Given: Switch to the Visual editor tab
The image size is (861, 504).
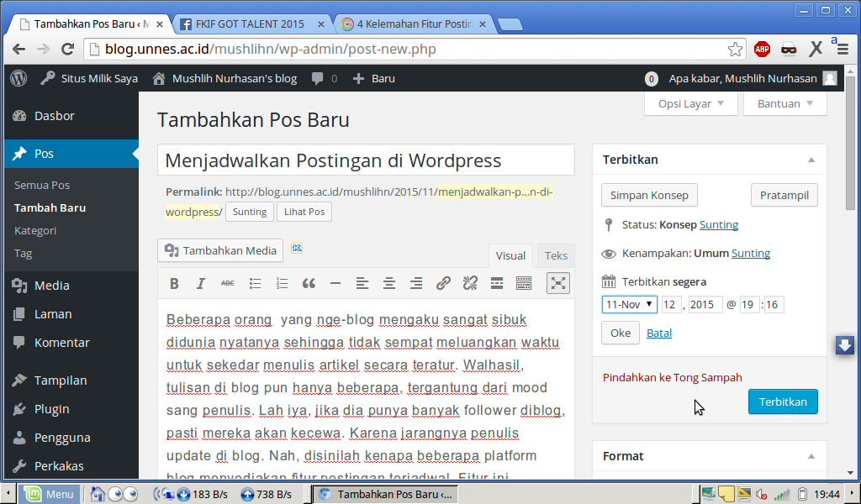Looking at the screenshot, I should (x=510, y=255).
